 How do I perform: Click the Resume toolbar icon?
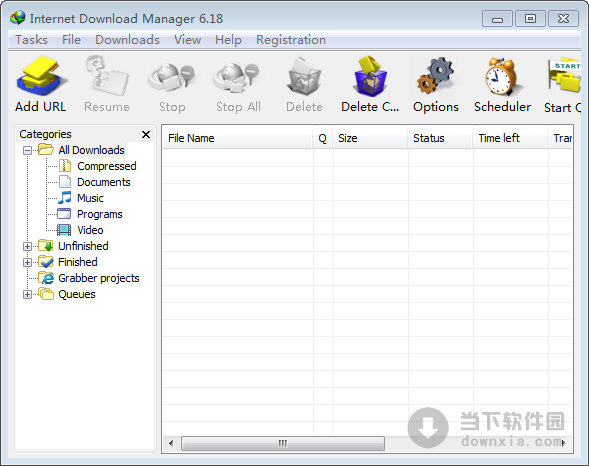coord(107,75)
